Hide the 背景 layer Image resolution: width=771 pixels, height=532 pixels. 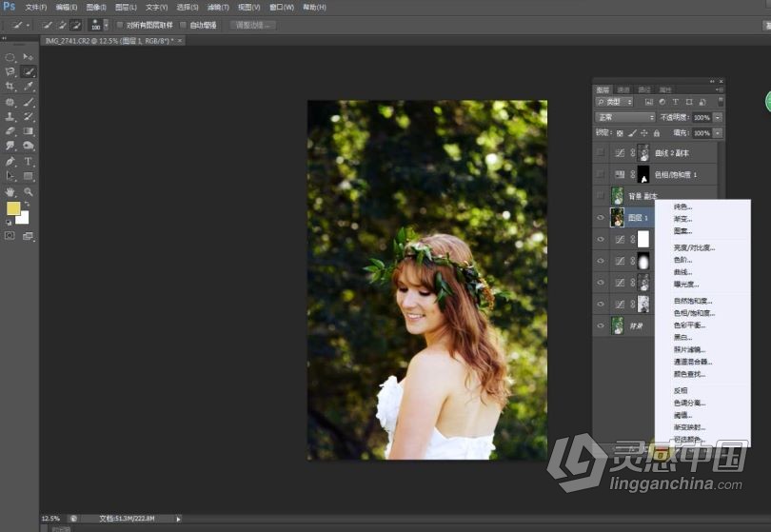point(601,325)
